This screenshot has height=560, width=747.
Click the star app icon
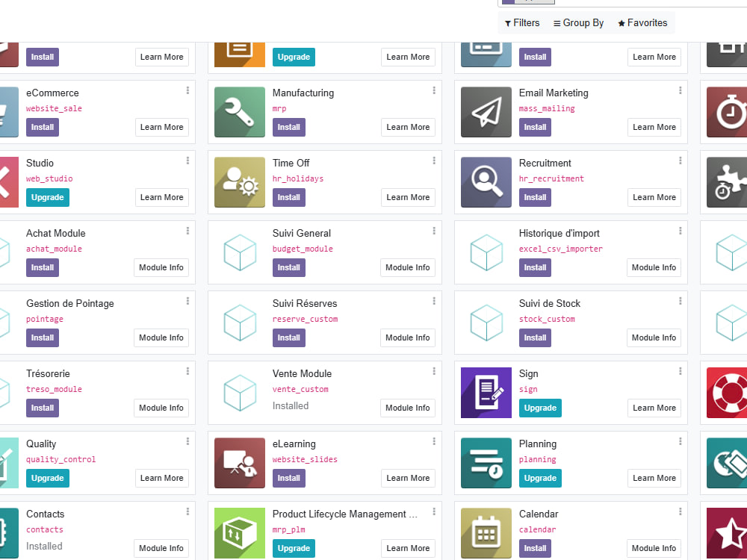pos(727,533)
